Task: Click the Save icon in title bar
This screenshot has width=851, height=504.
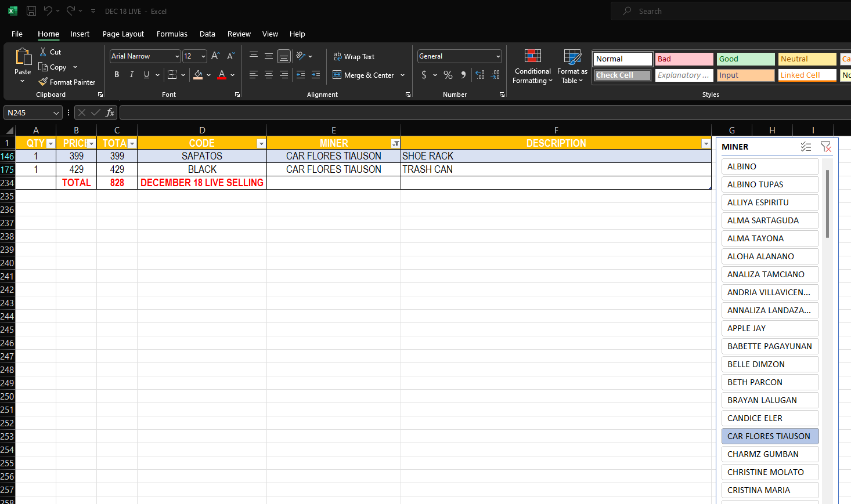Action: click(31, 11)
